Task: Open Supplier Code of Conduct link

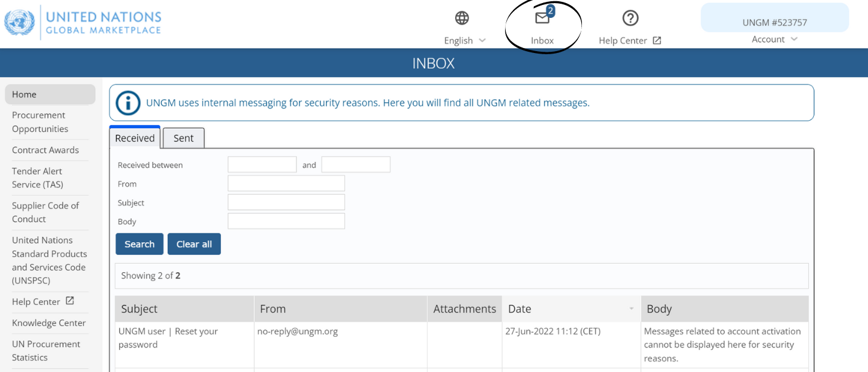Action: (46, 212)
